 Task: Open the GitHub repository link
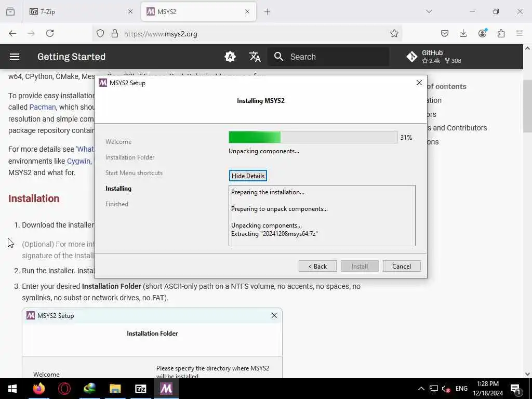(434, 57)
